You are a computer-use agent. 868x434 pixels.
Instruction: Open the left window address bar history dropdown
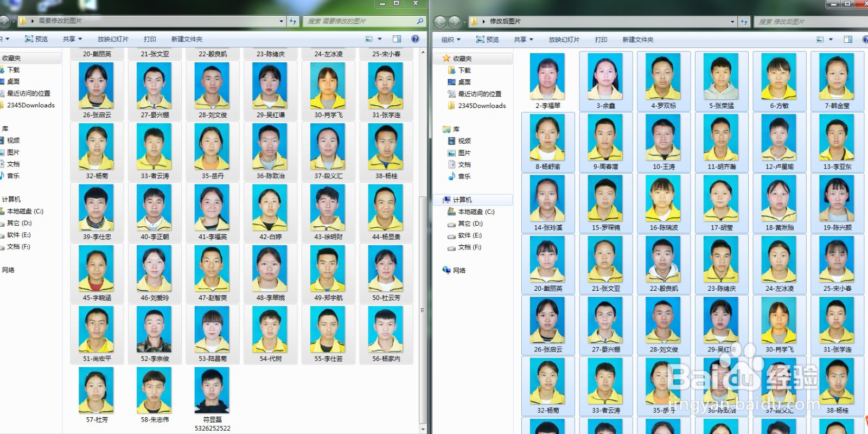pos(281,21)
